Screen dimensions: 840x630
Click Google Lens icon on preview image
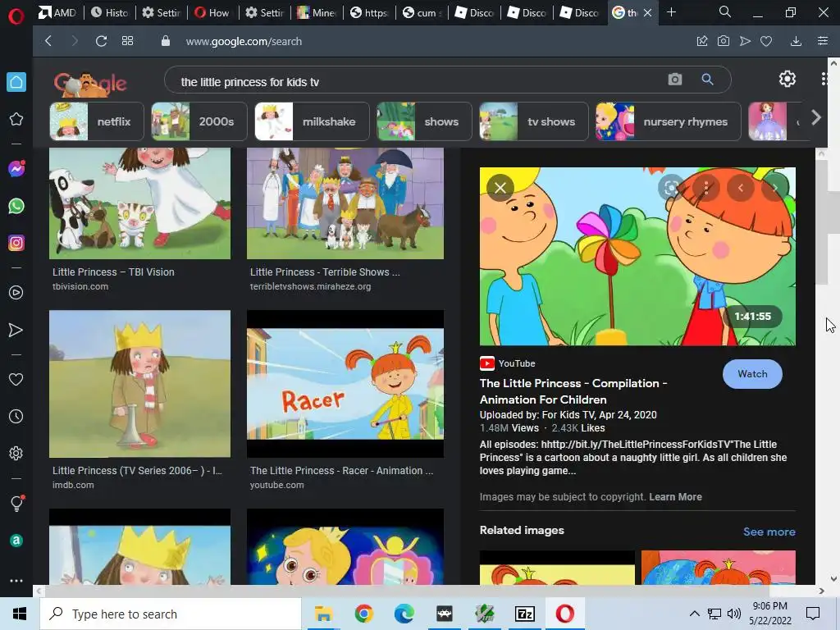coord(671,188)
